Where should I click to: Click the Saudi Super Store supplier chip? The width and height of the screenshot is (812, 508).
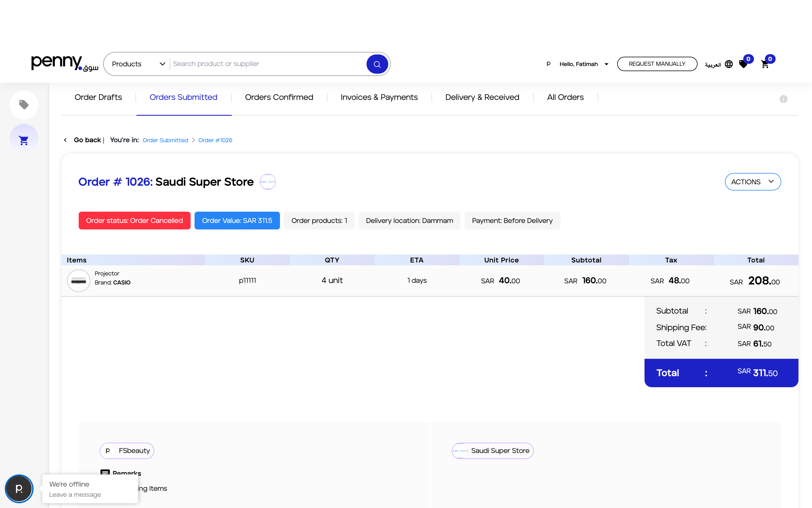(x=493, y=450)
